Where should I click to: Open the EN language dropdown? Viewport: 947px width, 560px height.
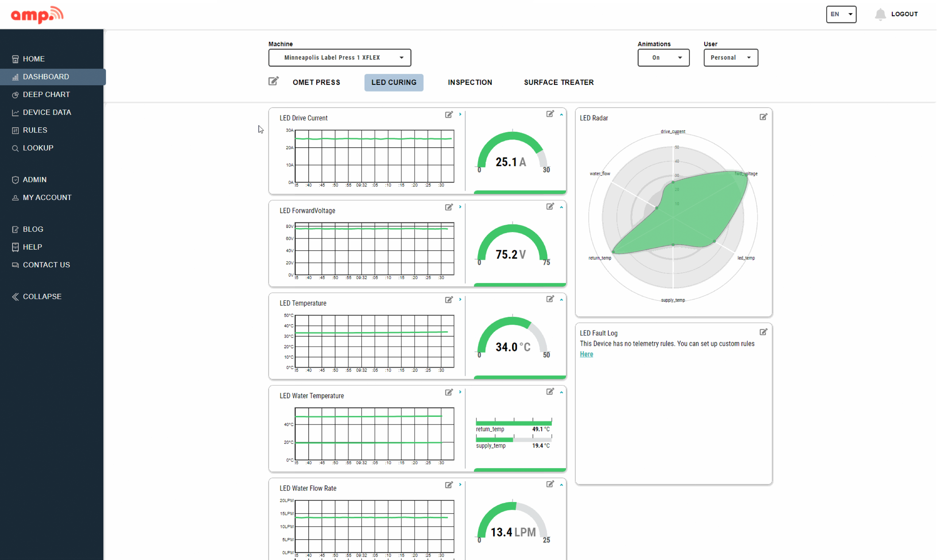coord(841,14)
